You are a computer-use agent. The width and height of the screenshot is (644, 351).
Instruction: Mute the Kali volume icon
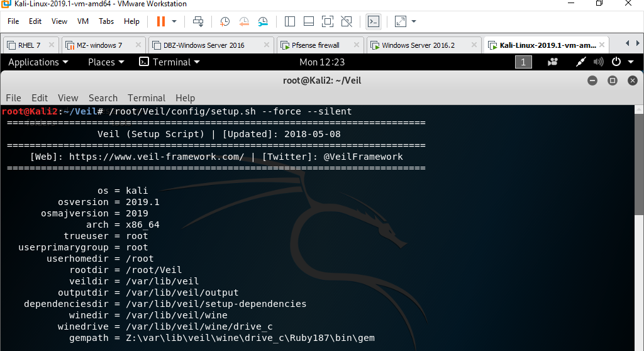pyautogui.click(x=599, y=62)
